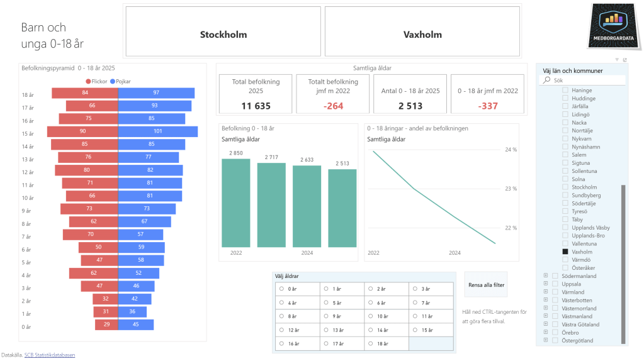The width and height of the screenshot is (644, 361).
Task: Open focus mode icon above the slicer
Action: [624, 60]
